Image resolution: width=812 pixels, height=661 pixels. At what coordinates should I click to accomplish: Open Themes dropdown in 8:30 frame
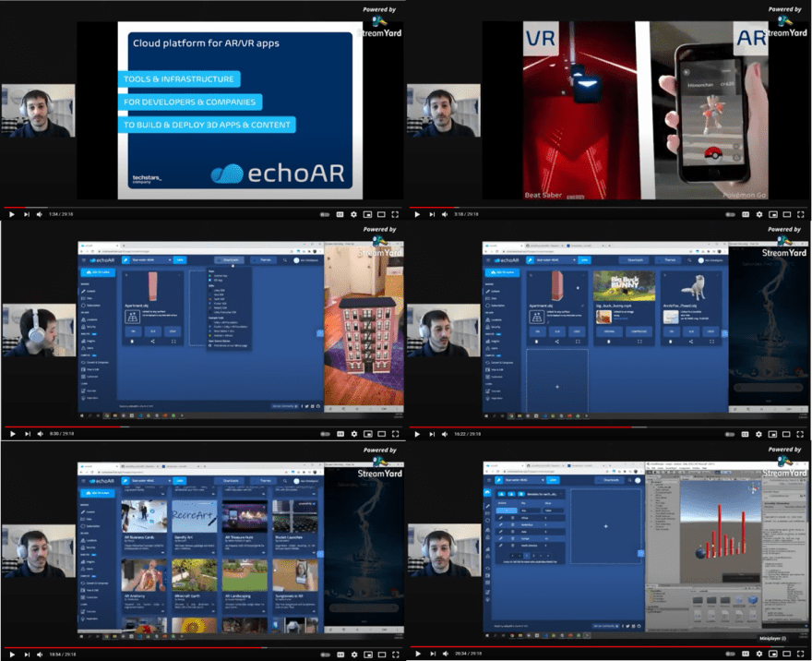click(x=265, y=260)
